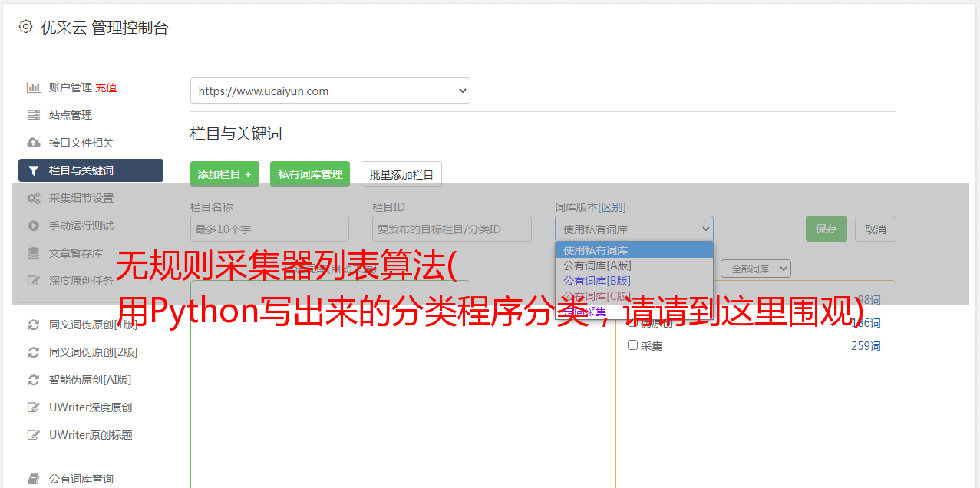This screenshot has width=980, height=488.
Task: Click the book icon for 公有词库查询
Action: 34,479
